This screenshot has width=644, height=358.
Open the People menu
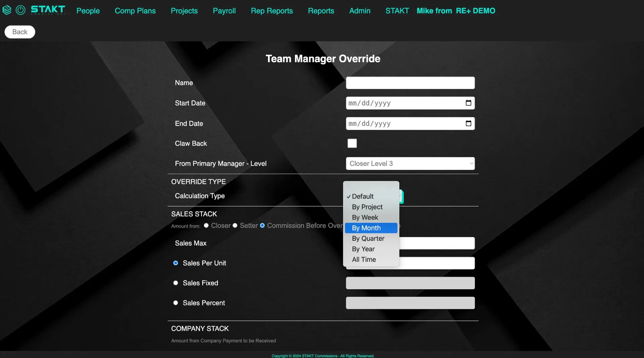88,11
